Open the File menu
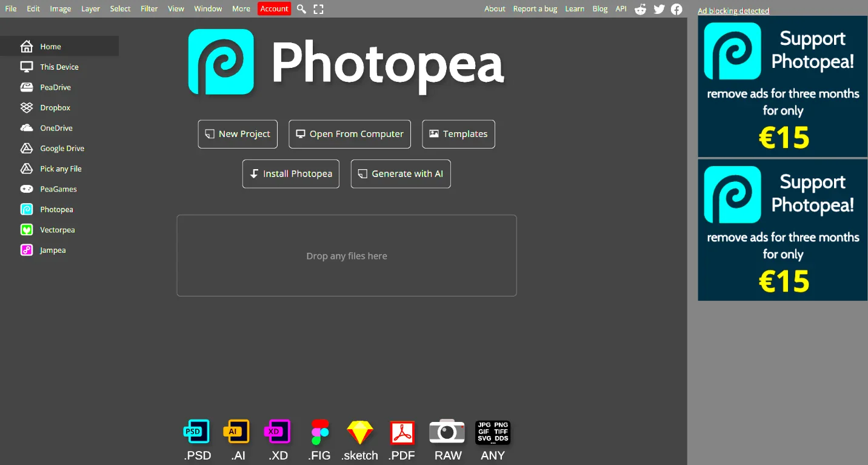The image size is (868, 465). click(x=11, y=9)
